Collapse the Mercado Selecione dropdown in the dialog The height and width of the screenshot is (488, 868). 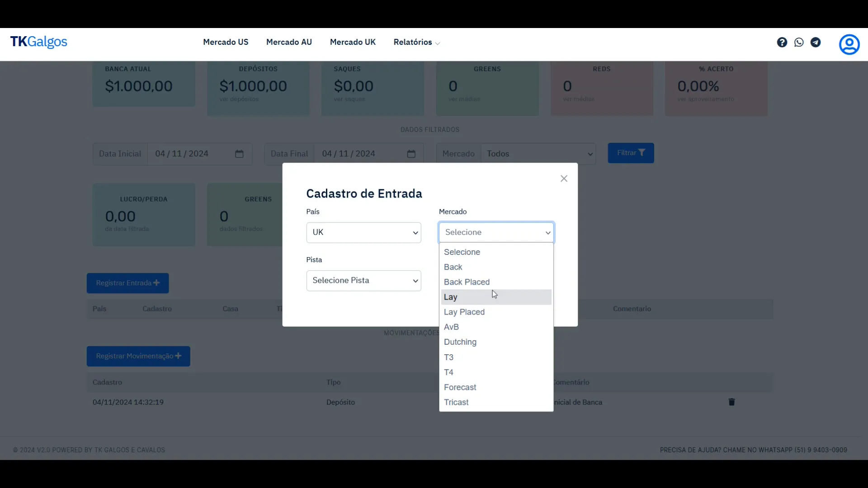[496, 232]
